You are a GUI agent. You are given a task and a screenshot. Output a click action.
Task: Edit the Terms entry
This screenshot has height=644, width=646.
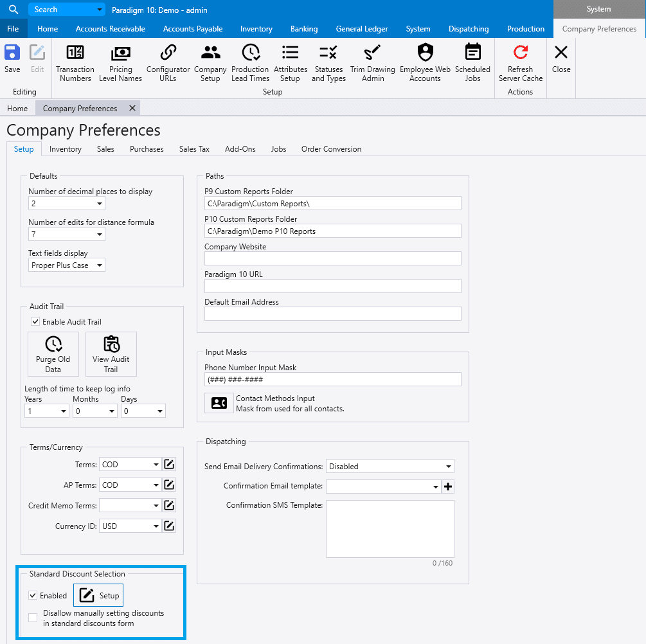(169, 464)
